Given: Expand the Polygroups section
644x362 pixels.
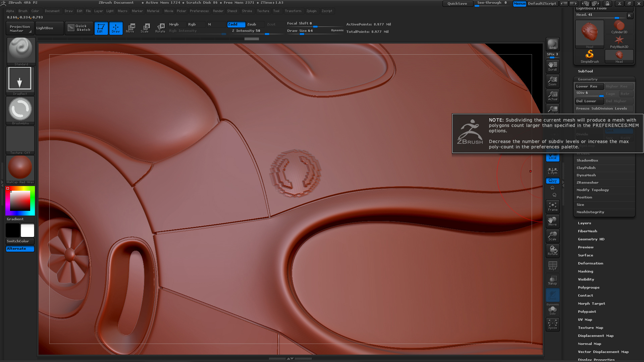Looking at the screenshot, I should click(x=589, y=288).
